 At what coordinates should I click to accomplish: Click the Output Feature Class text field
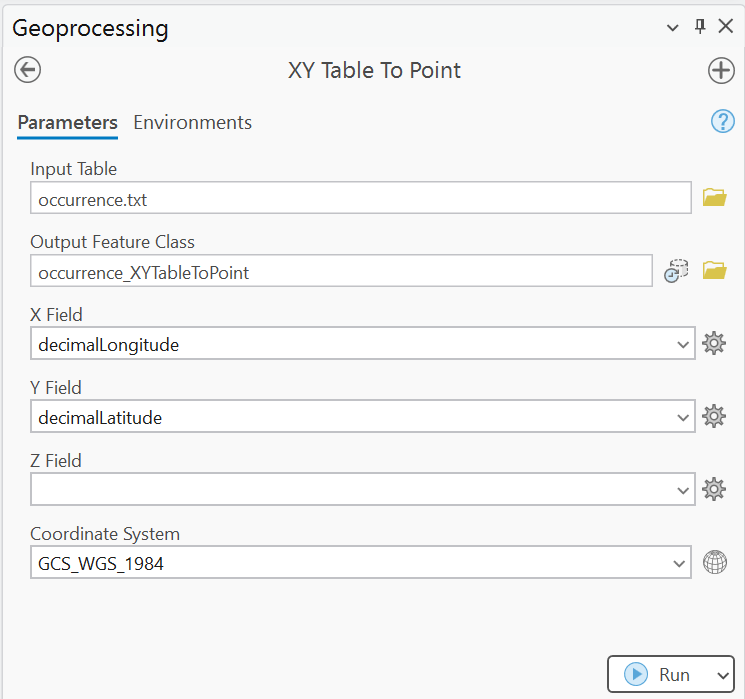click(x=340, y=271)
